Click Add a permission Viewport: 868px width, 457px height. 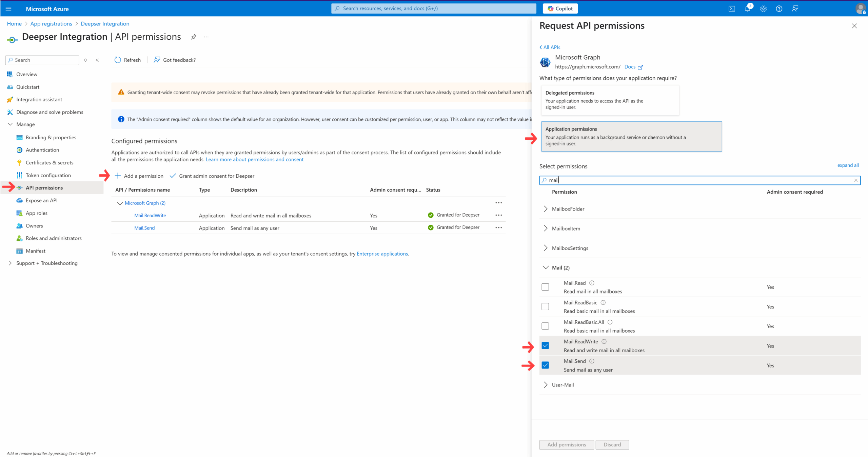(x=139, y=176)
